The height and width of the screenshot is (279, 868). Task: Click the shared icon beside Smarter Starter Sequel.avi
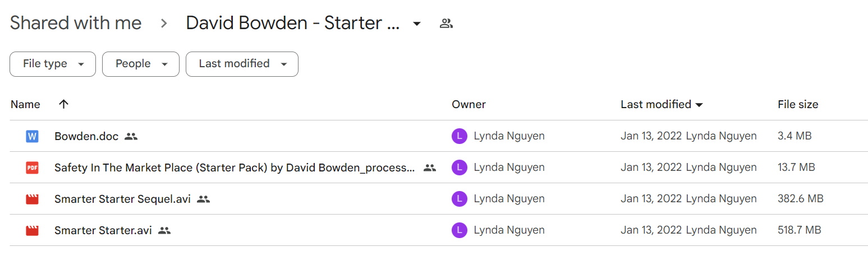(204, 199)
